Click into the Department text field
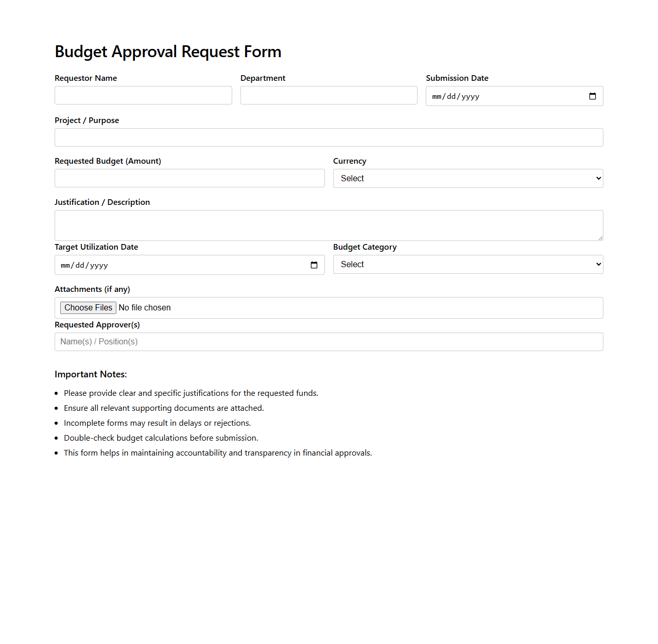Image resolution: width=658 pixels, height=644 pixels. (328, 95)
